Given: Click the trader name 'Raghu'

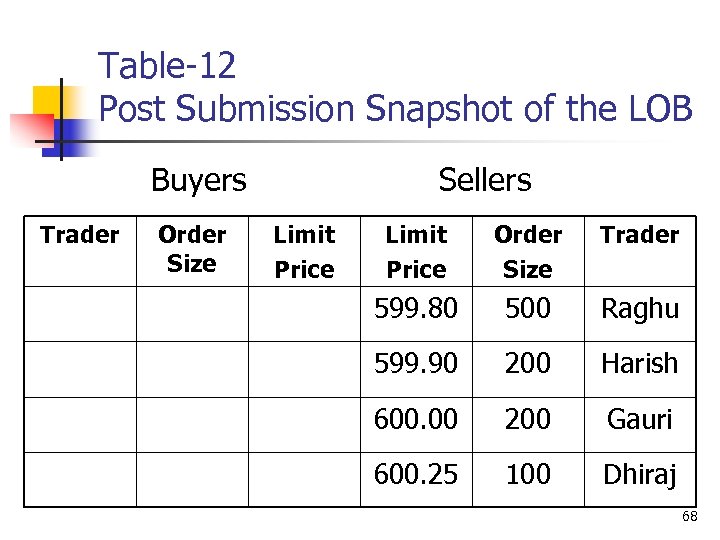Looking at the screenshot, I should click(x=640, y=309).
